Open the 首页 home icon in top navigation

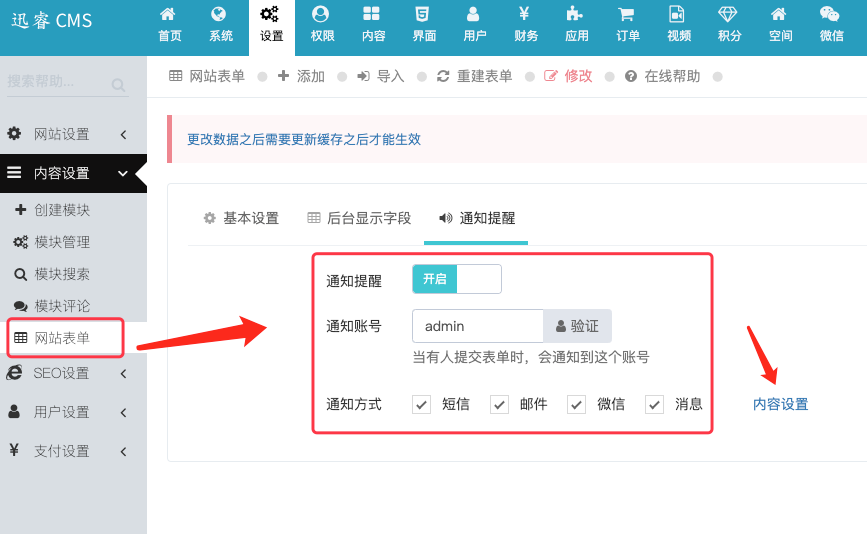pos(168,14)
